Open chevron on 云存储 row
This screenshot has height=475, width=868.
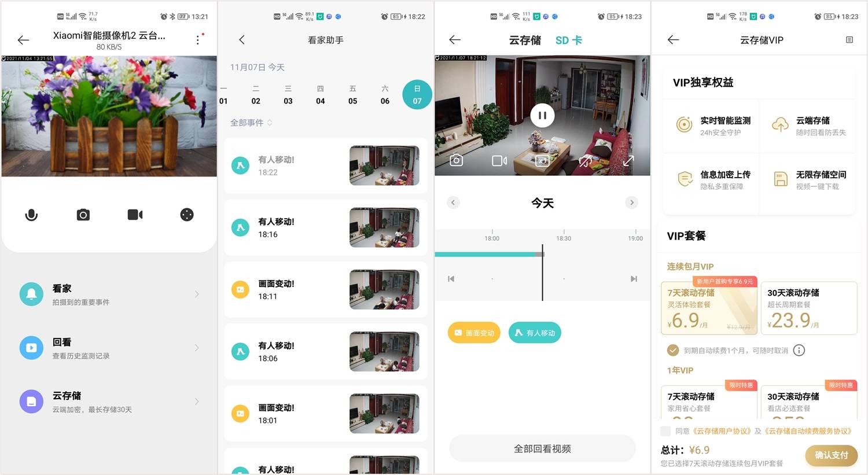197,402
